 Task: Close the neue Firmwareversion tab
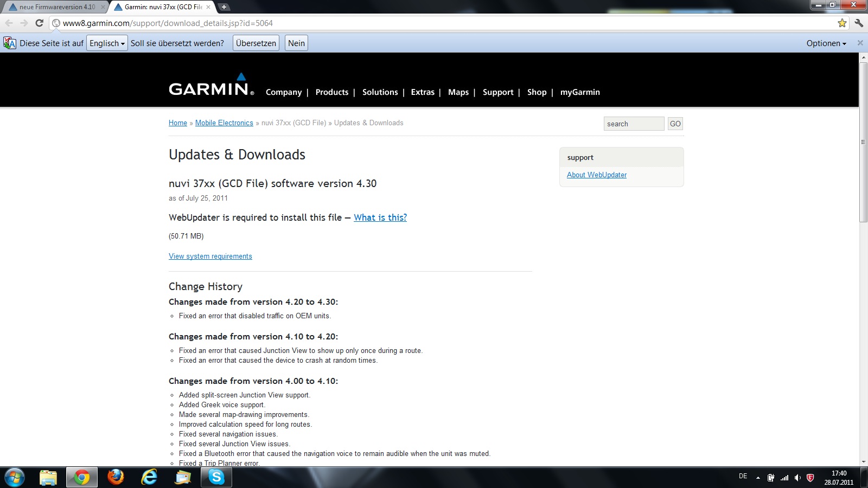(103, 7)
